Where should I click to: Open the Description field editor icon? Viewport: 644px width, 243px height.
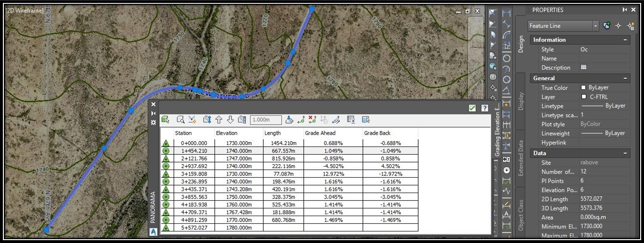point(583,68)
